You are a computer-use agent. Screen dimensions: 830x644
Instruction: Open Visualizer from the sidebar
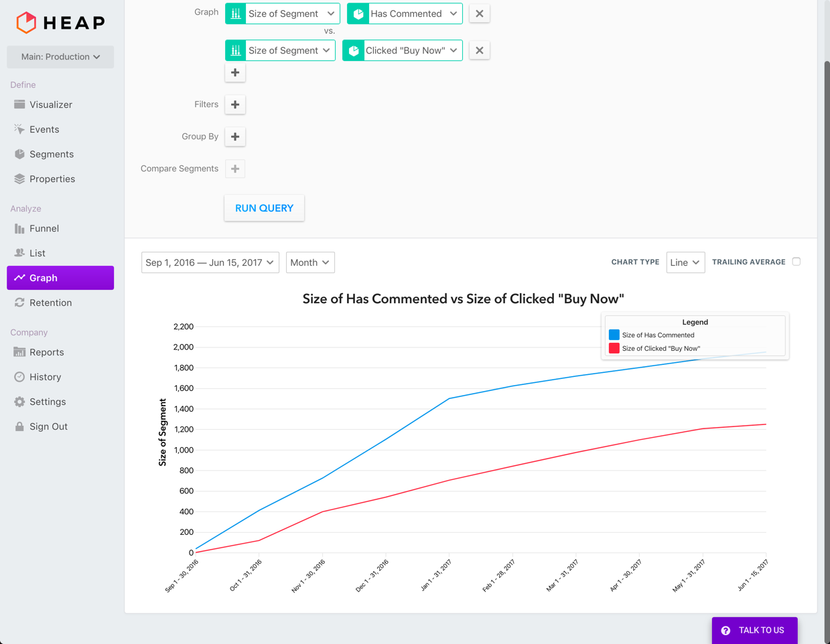pos(50,104)
